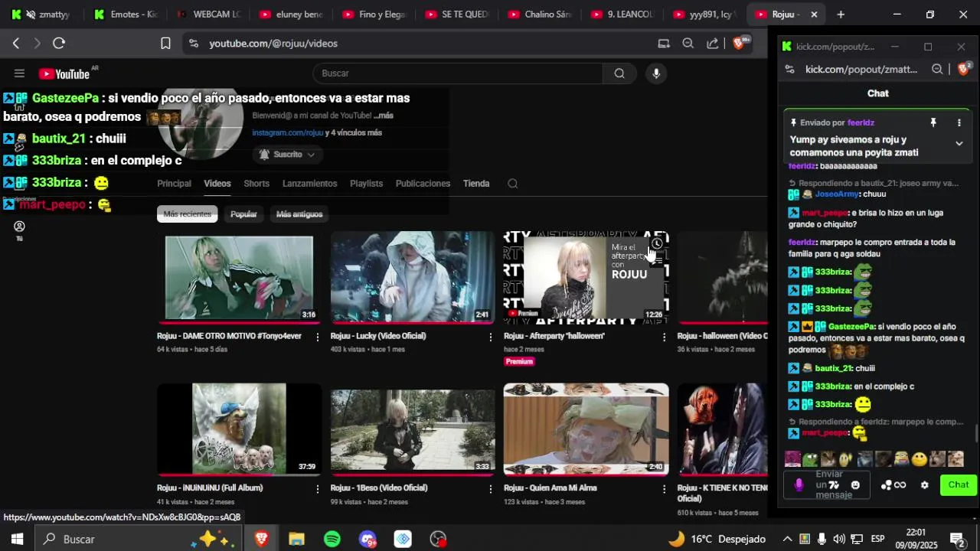Select the Más antiguos filter chip

(x=299, y=214)
